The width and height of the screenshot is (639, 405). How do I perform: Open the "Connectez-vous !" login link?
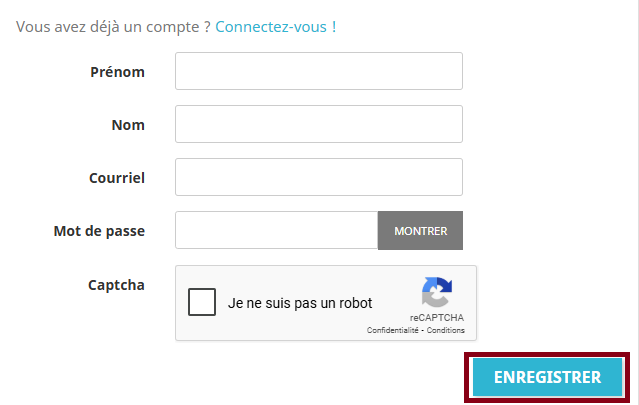point(275,27)
